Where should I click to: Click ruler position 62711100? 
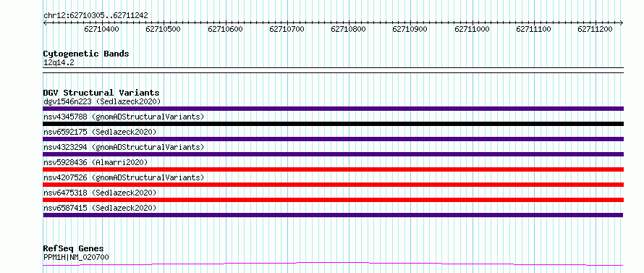533,29
